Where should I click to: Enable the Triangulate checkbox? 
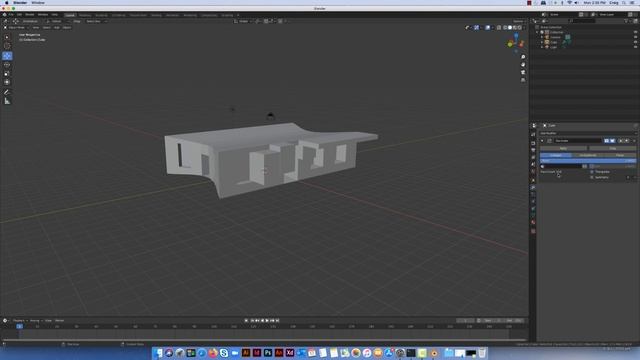pos(591,172)
